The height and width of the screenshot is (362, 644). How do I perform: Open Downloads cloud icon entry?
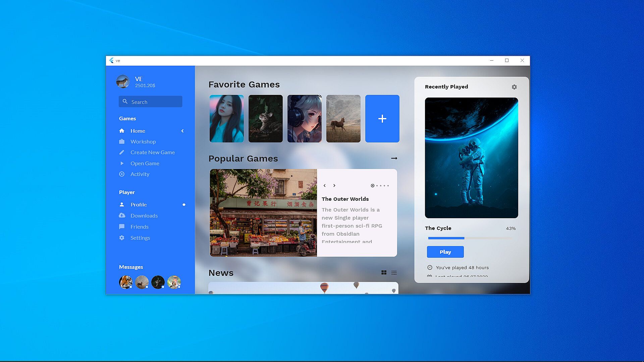pyautogui.click(x=144, y=216)
